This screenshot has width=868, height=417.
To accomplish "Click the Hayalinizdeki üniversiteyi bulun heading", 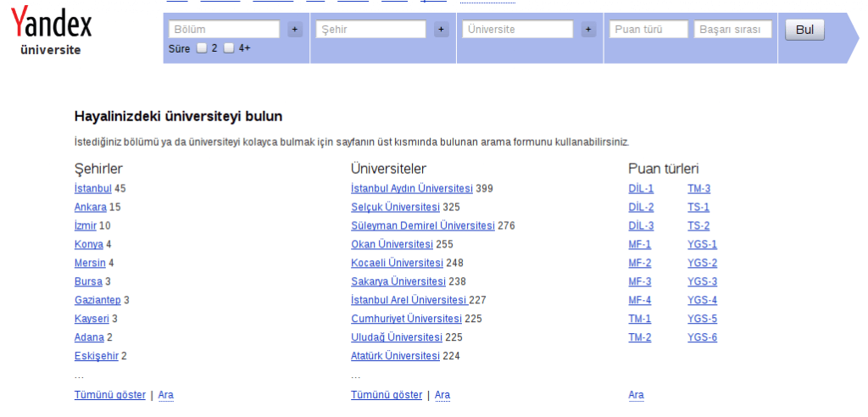I will coord(178,117).
